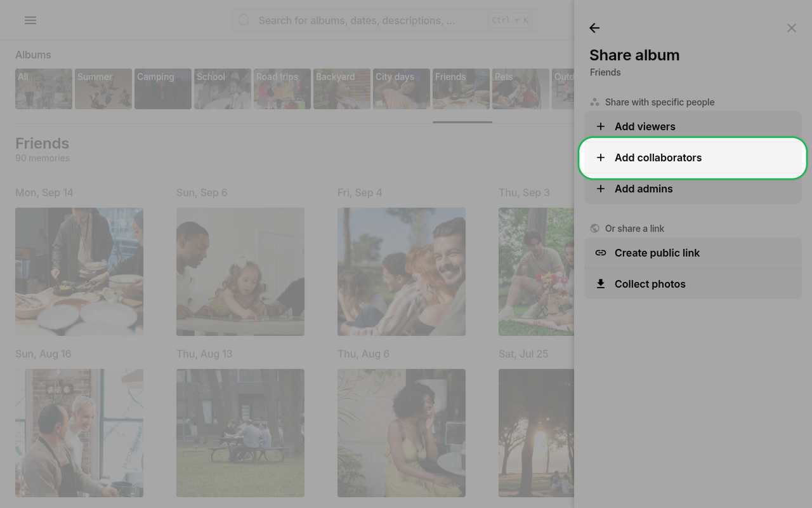Viewport: 812px width, 508px height.
Task: Open the photo from Thu, Sep 3
Action: (536, 272)
